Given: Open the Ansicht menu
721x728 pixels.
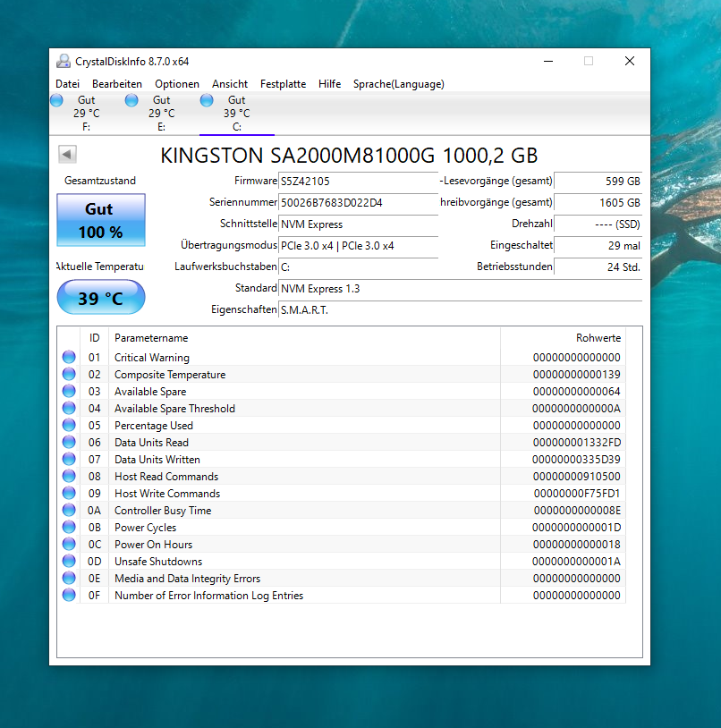Looking at the screenshot, I should tap(230, 84).
